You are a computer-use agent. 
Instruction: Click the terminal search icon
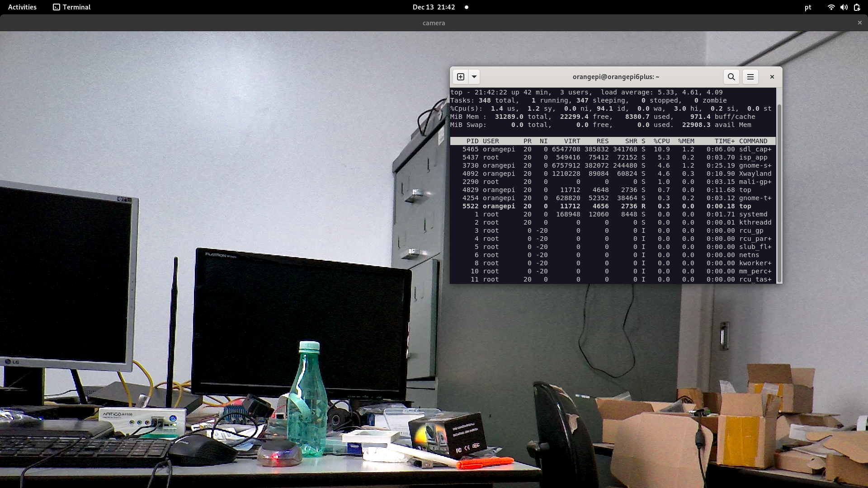(731, 77)
